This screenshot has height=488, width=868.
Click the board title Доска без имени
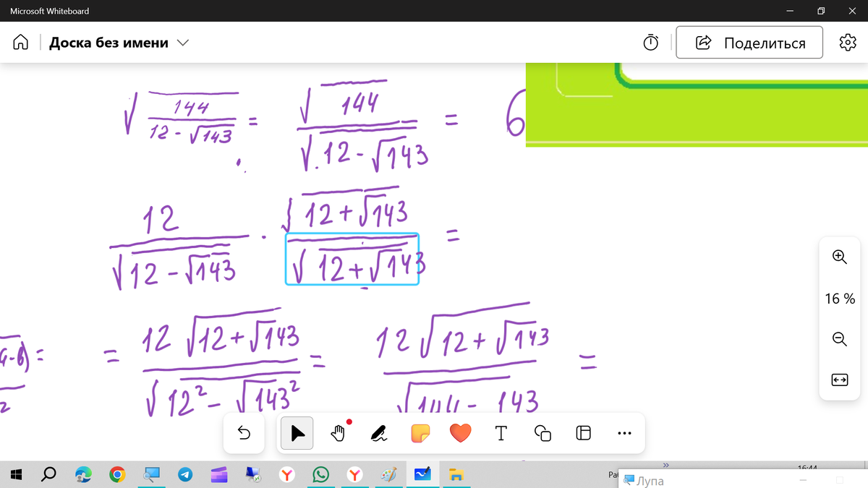pos(109,43)
